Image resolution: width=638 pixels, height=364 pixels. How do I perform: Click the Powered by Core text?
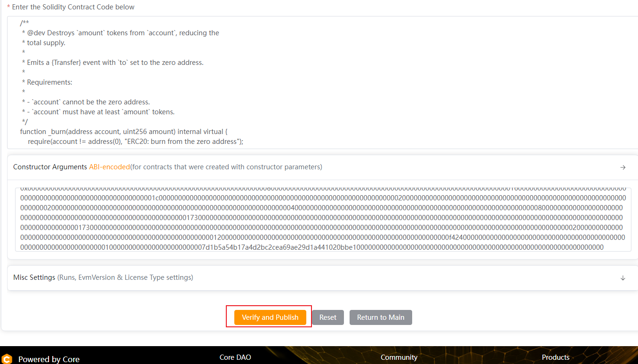[49, 359]
